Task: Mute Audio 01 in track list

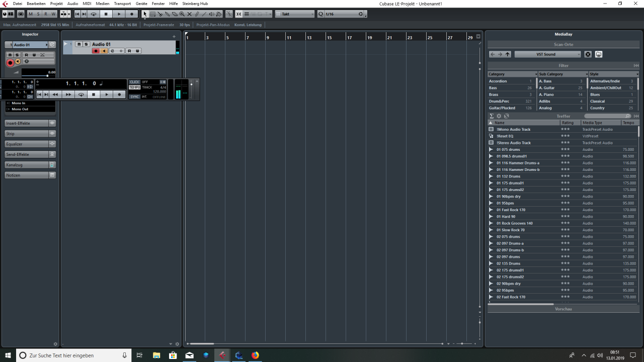Action: 79,44
